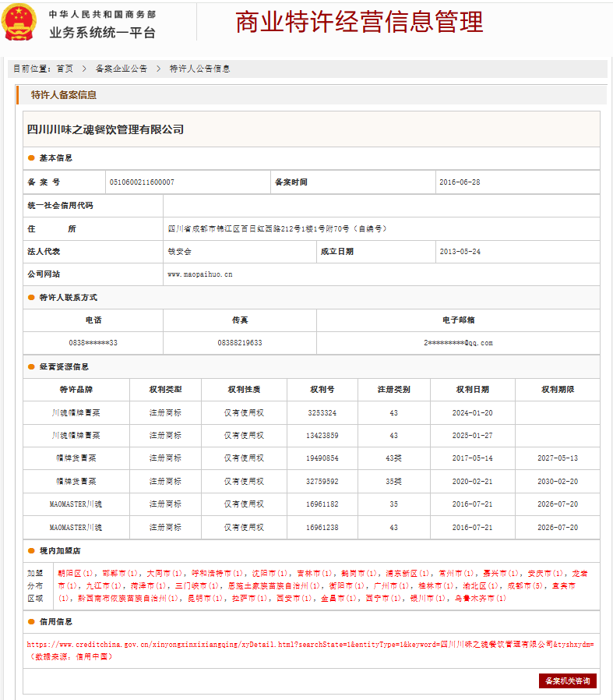Click right date 2025-01-27

473,435
